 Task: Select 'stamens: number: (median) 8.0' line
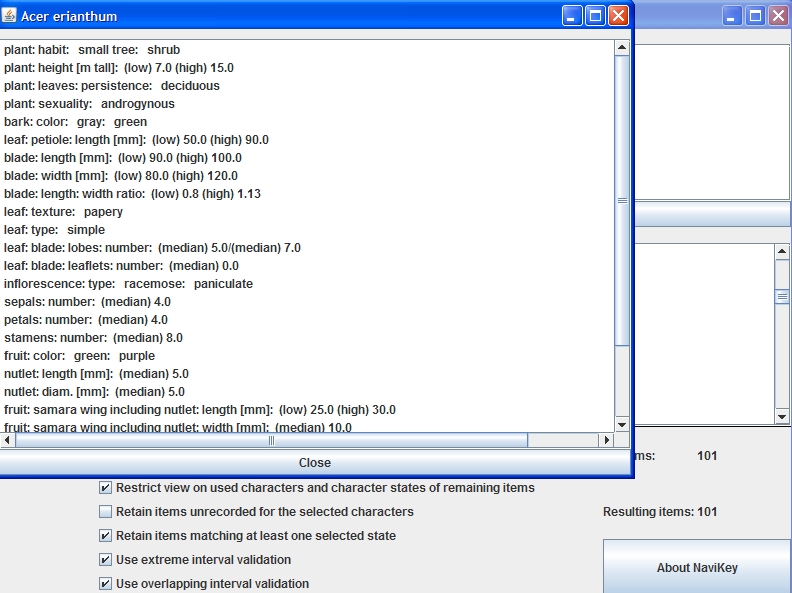tap(93, 337)
